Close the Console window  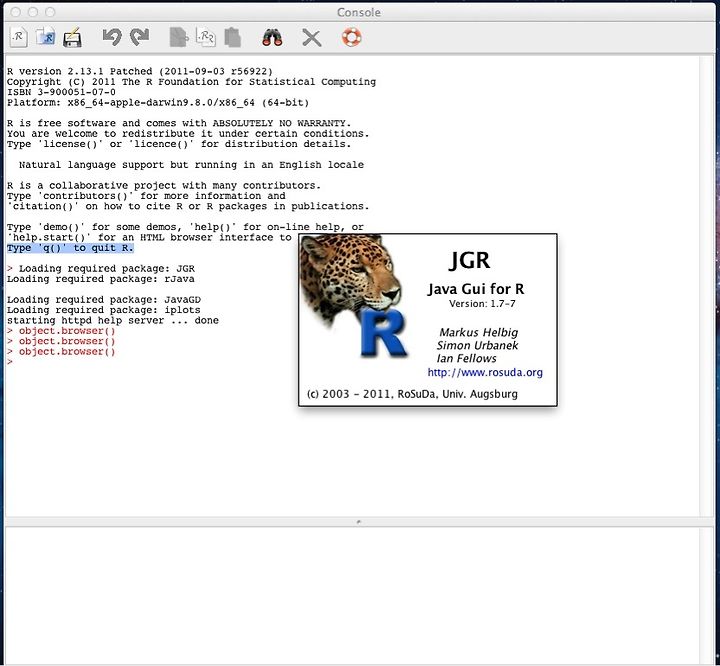click(x=15, y=12)
